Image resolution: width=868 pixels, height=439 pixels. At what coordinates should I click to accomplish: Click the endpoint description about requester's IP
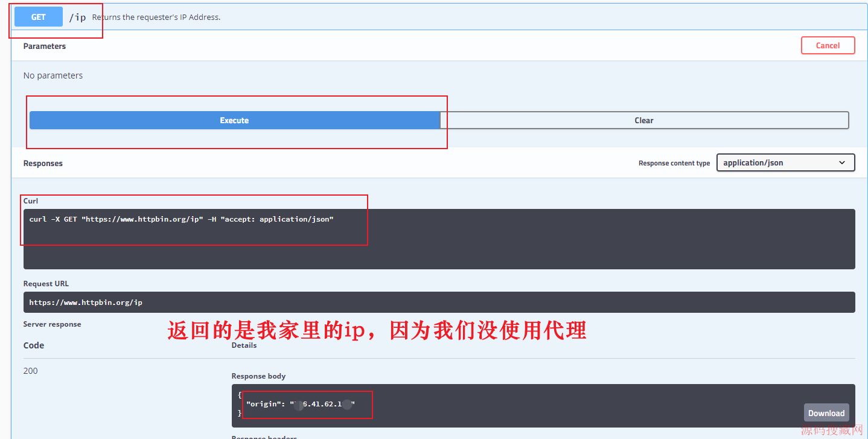tap(156, 17)
